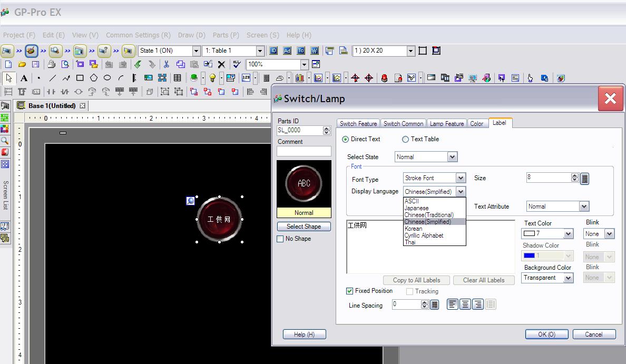
Task: Click the red alarm lamp icon in toolbar
Action: tap(384, 78)
